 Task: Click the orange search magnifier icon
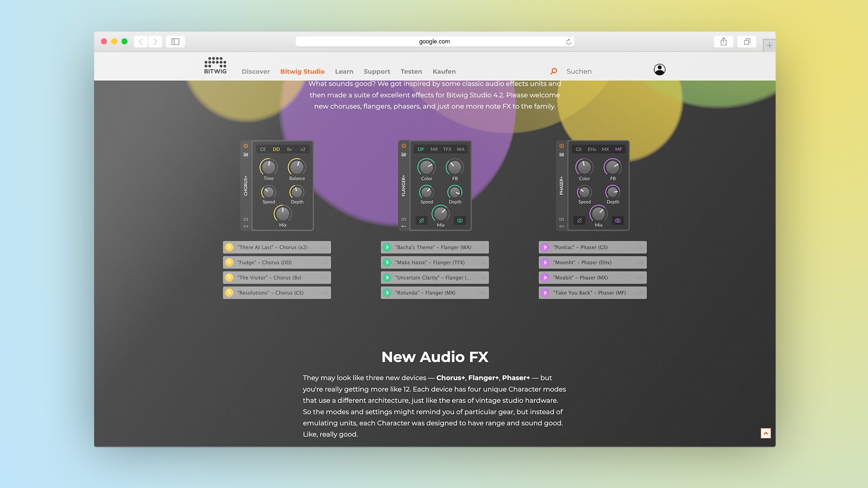pyautogui.click(x=554, y=71)
